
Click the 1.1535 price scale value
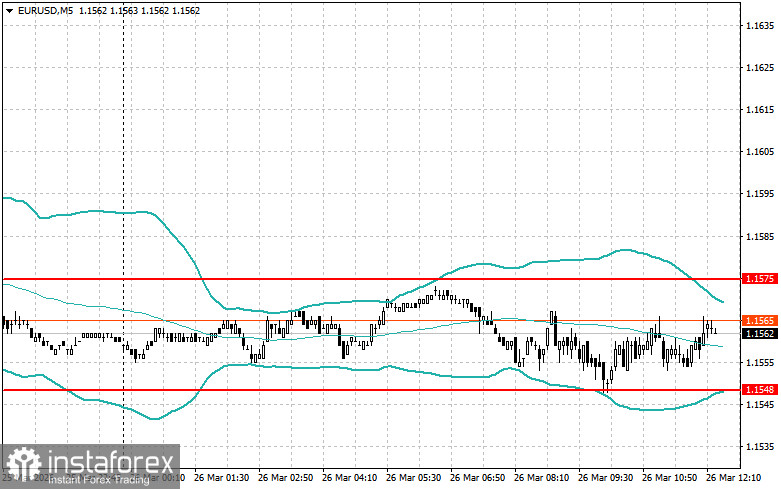pos(760,447)
